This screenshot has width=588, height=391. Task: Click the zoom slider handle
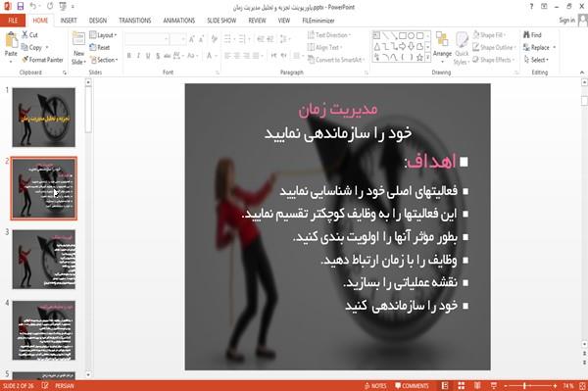coord(524,386)
